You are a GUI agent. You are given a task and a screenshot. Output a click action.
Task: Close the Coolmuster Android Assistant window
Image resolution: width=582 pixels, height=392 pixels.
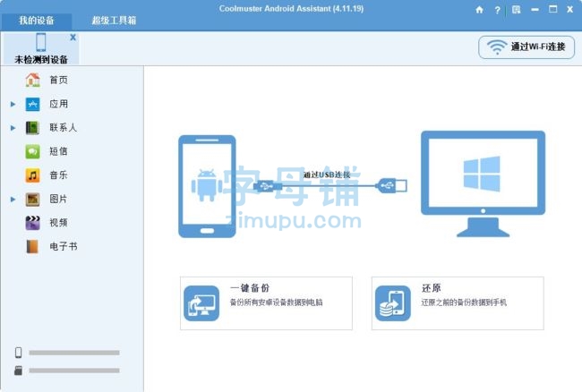tap(570, 10)
